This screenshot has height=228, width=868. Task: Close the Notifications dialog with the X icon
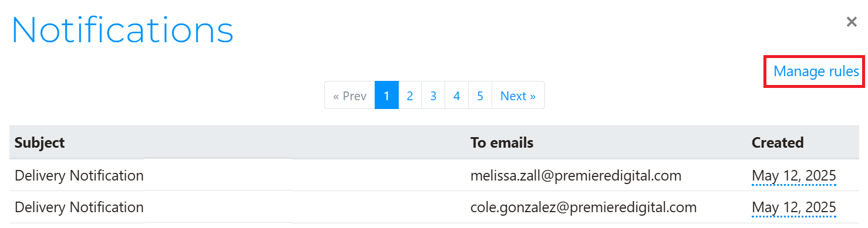pyautogui.click(x=851, y=22)
